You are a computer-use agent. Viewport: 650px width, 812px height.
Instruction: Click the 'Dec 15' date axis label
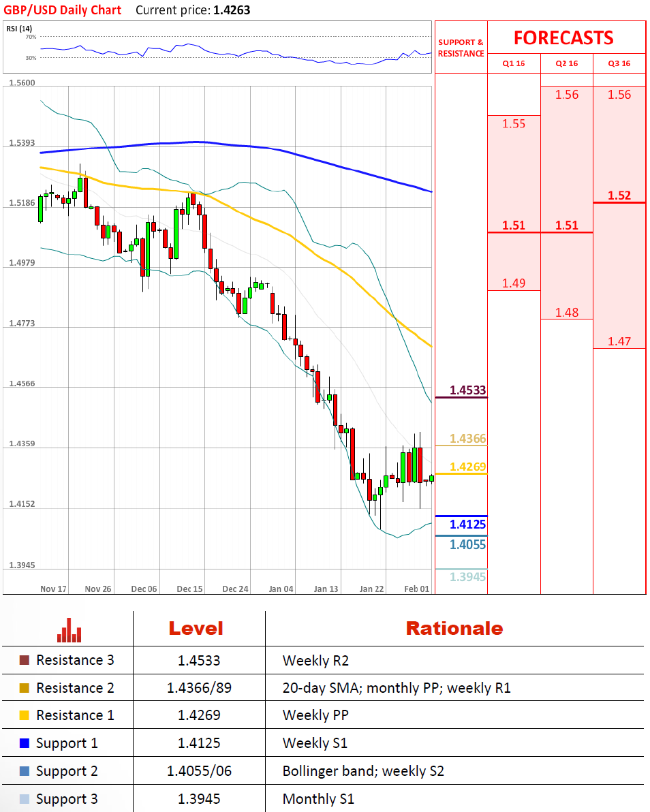pos(189,589)
